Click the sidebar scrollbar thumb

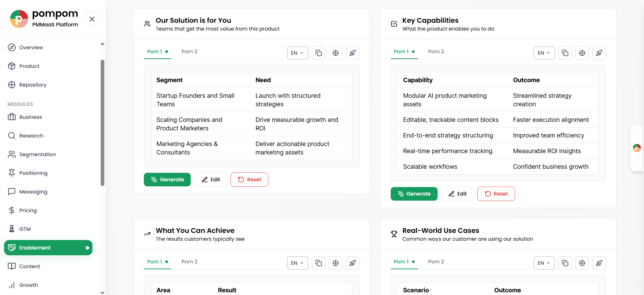click(x=102, y=123)
